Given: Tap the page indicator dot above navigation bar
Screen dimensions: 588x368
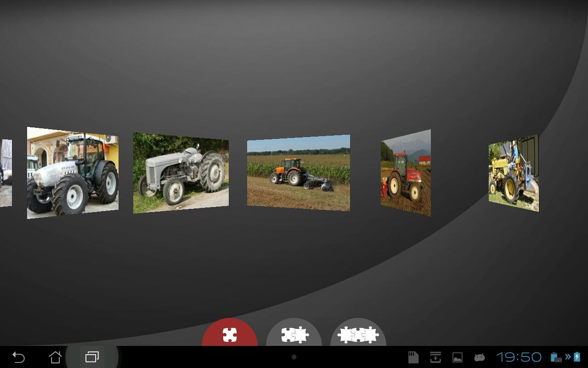Looking at the screenshot, I should [294, 356].
